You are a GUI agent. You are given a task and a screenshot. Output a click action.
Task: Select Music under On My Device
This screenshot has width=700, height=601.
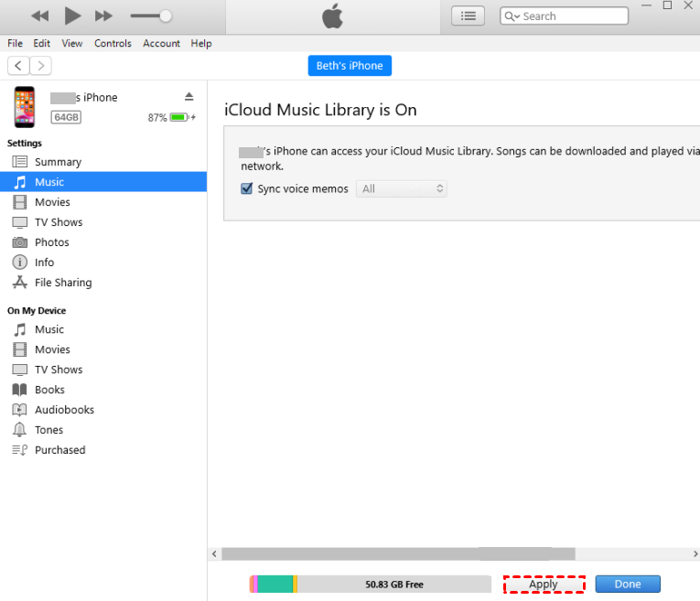tap(103, 328)
